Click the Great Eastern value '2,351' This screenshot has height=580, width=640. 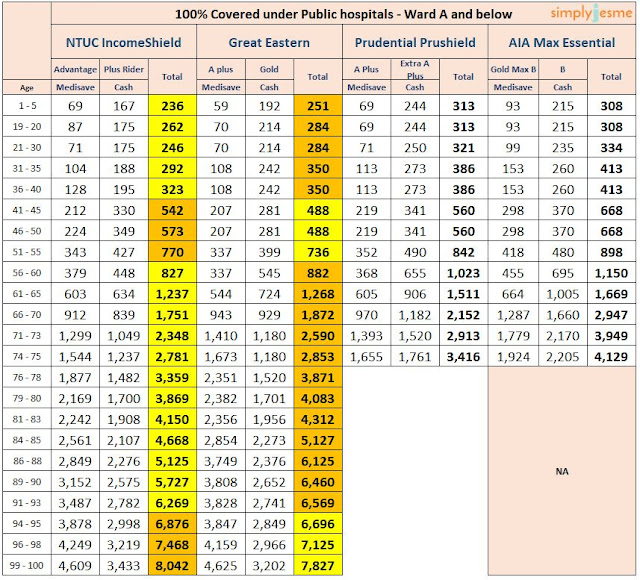(221, 378)
